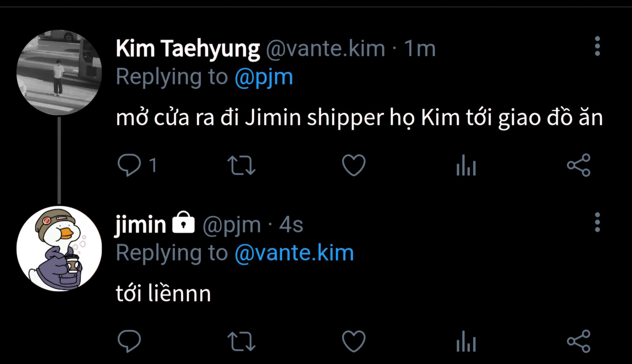Click the jimin display name
This screenshot has height=364, width=632.
141,225
